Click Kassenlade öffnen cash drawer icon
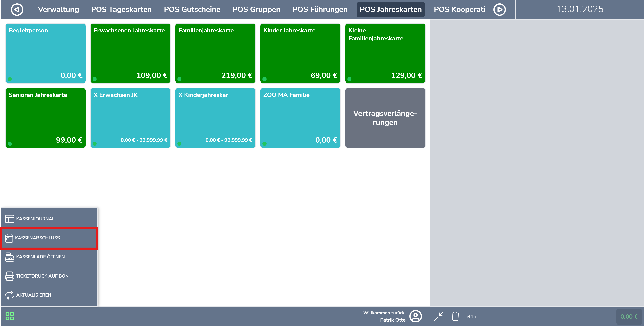The height and width of the screenshot is (326, 644). 10,257
